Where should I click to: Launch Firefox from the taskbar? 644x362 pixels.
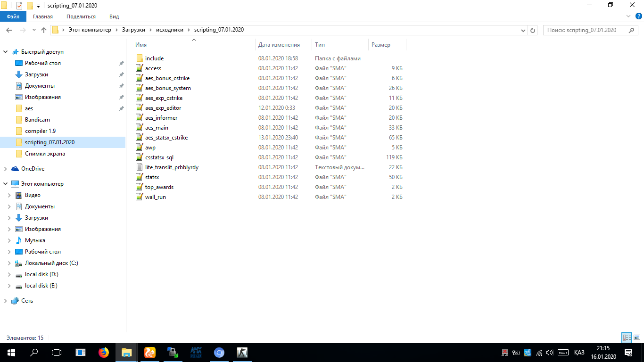click(x=103, y=352)
